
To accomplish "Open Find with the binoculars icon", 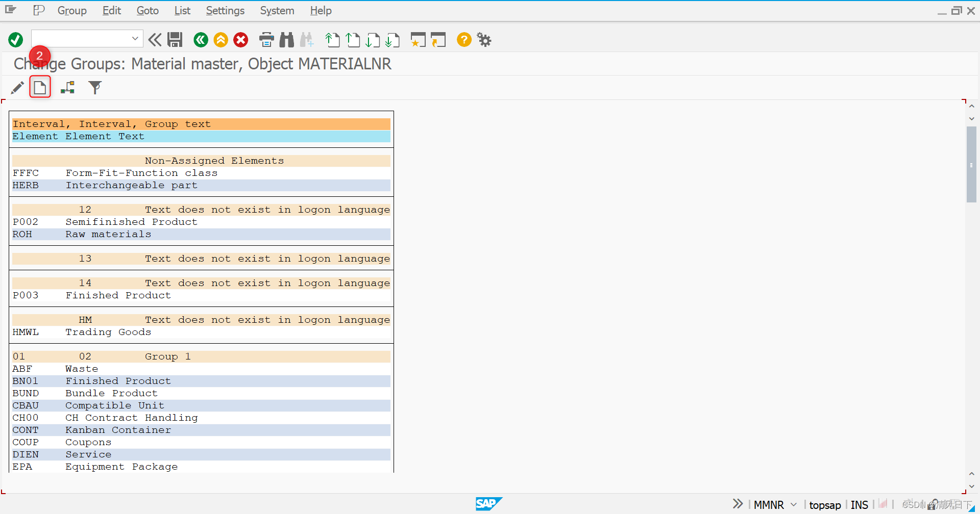I will point(287,40).
